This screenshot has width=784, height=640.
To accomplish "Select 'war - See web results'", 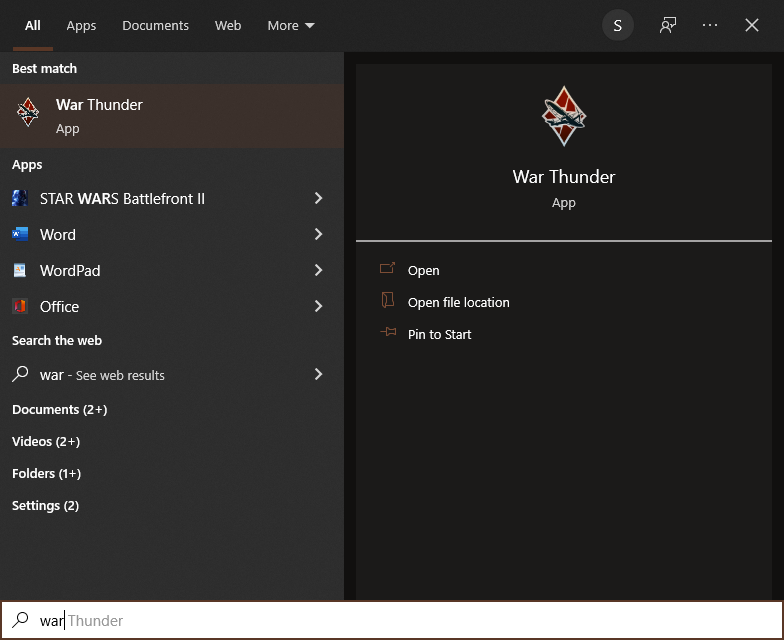I will 172,374.
